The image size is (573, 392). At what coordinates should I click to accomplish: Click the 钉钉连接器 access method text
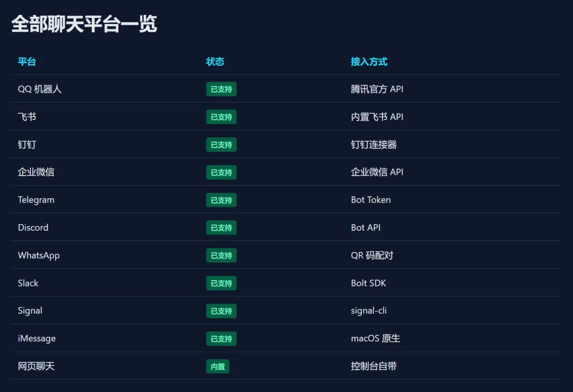point(374,145)
